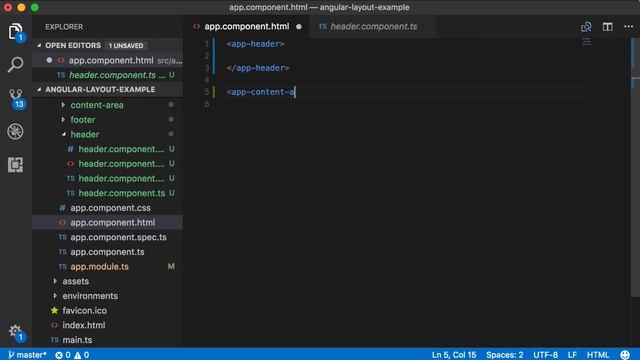This screenshot has width=640, height=360.
Task: Expand the environments folder
Action: click(90, 296)
